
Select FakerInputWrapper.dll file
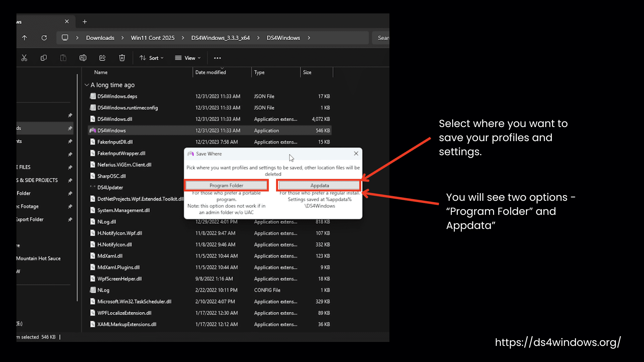point(121,153)
